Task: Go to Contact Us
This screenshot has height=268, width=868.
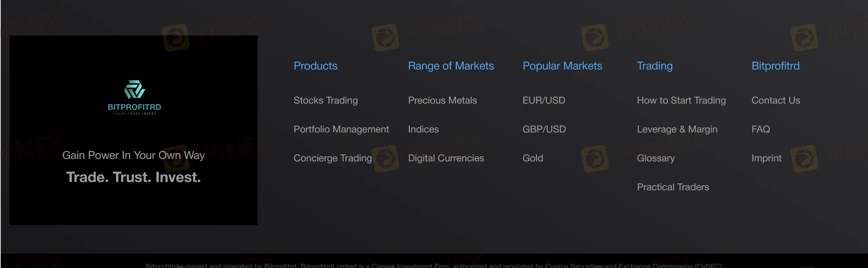Action: coord(775,100)
